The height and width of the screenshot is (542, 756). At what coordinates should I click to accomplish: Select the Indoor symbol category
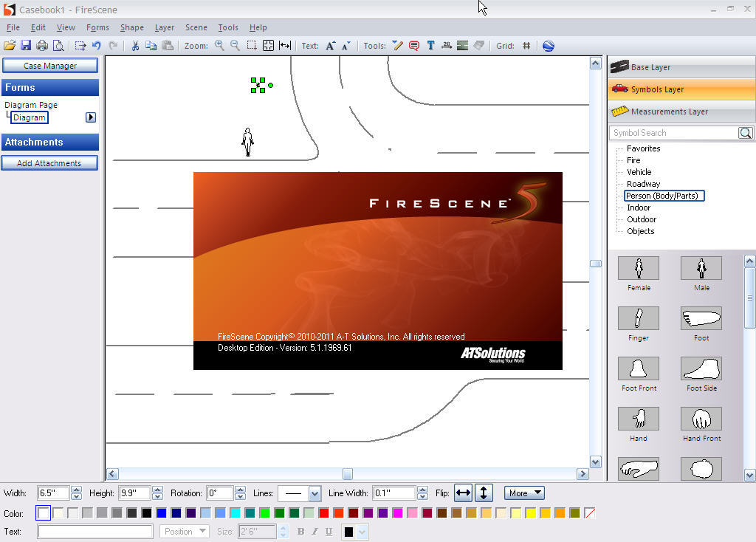coord(639,207)
